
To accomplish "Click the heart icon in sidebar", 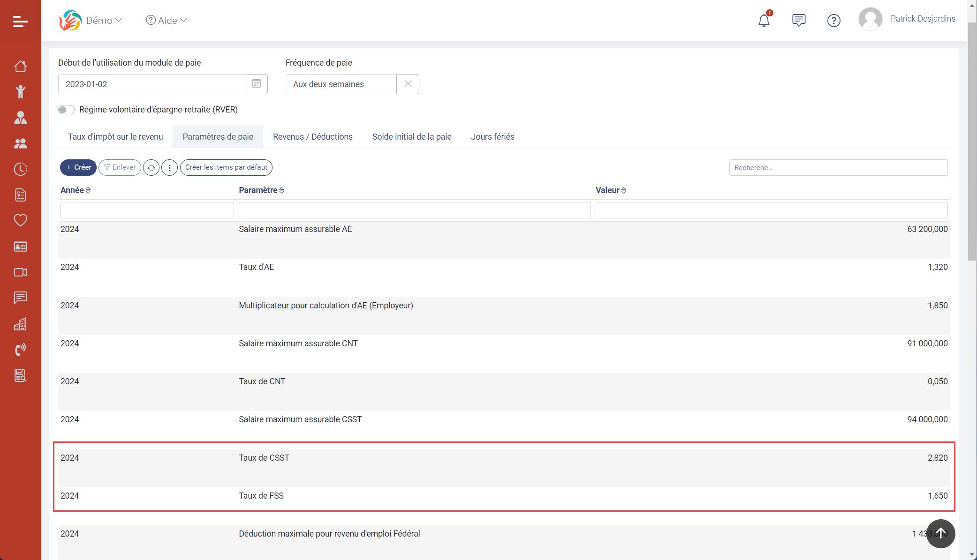I will [x=20, y=220].
